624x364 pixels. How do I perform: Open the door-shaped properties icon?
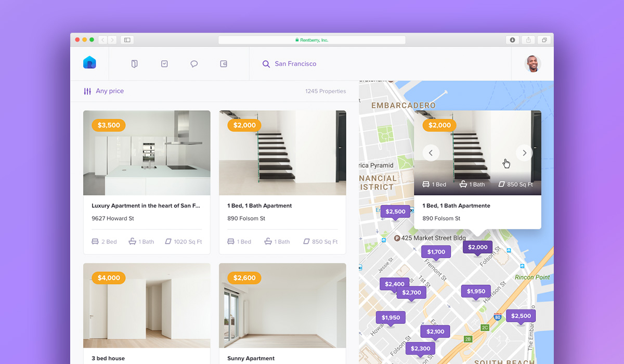[134, 64]
